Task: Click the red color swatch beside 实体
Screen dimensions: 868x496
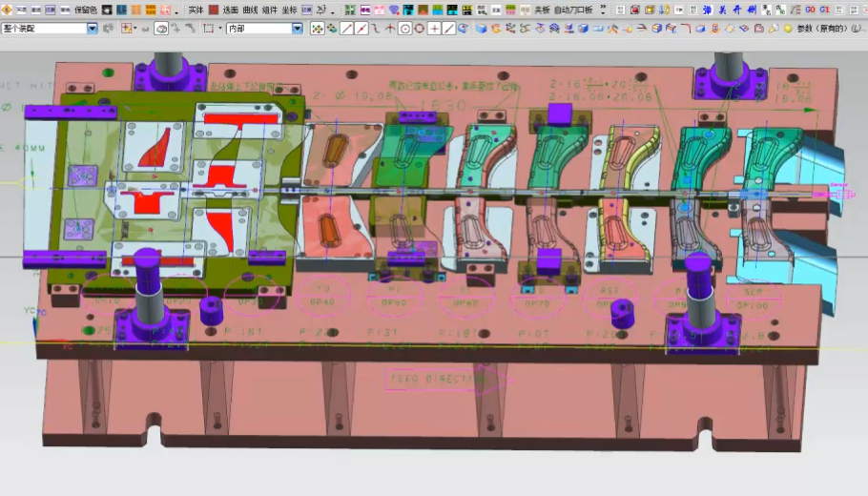Action: pyautogui.click(x=214, y=10)
